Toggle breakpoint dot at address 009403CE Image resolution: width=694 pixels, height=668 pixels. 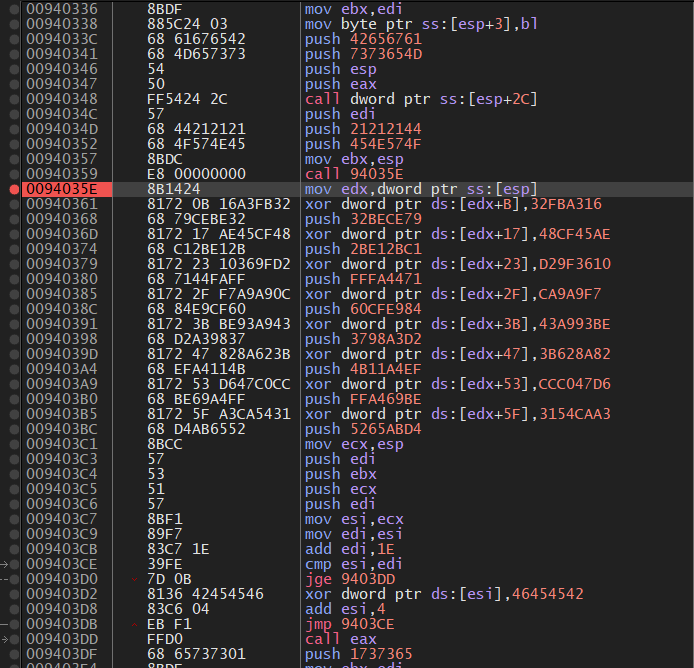click(x=14, y=564)
